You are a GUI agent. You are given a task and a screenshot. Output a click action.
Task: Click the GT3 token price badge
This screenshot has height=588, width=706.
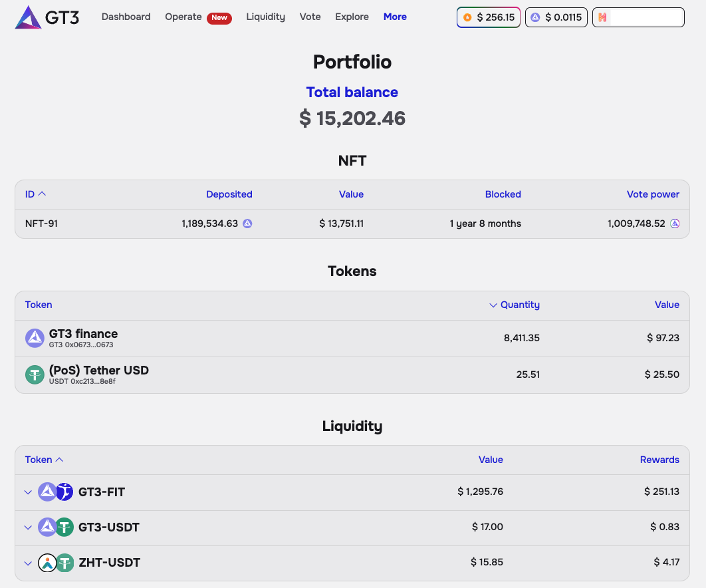(x=556, y=17)
